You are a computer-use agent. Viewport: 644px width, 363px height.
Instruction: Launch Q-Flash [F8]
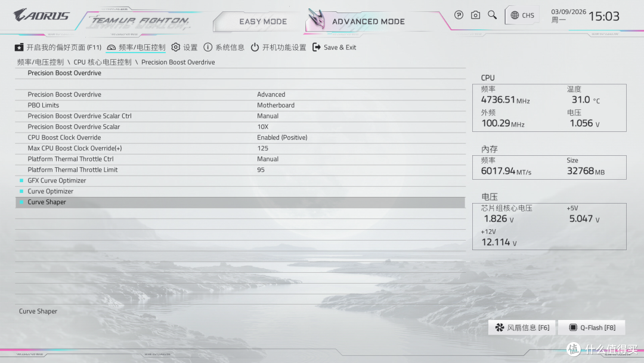coord(592,328)
